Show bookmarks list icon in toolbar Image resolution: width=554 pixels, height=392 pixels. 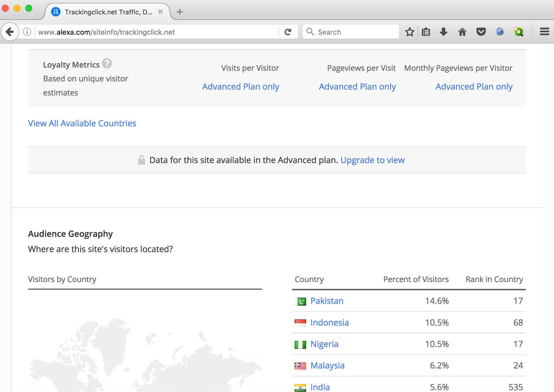click(426, 32)
